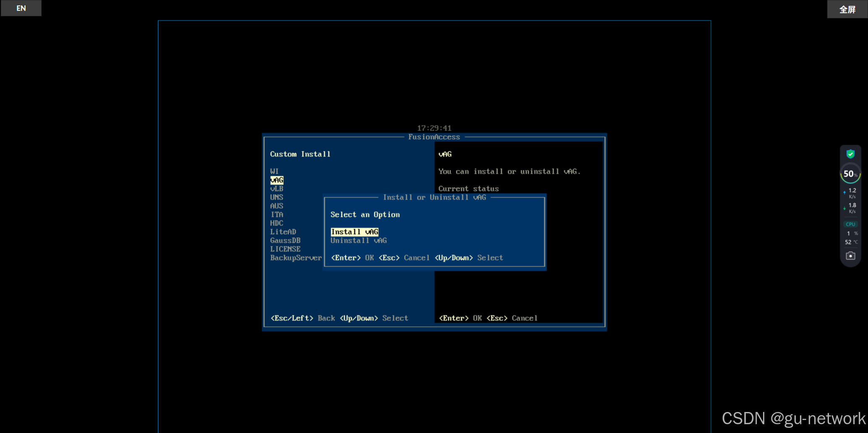Screen dimensions: 868x433
Task: Click the EN language indicator button
Action: [21, 8]
